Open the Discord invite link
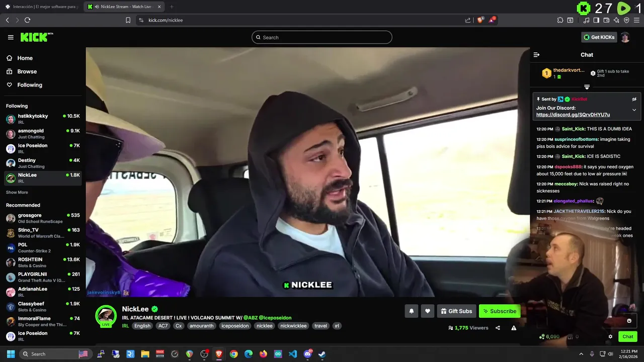Image resolution: width=644 pixels, height=362 pixels. (573, 115)
